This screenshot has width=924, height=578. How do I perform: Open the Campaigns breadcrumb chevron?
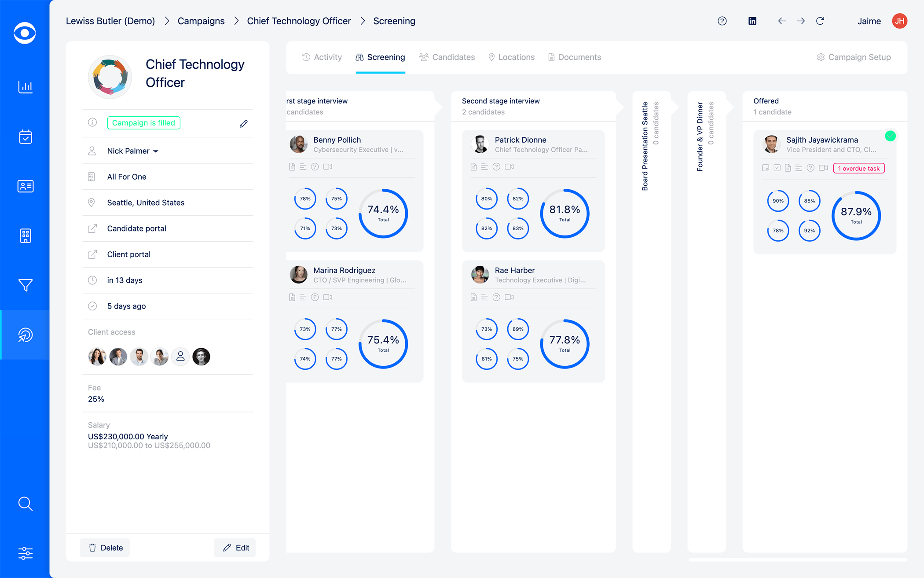pos(236,21)
